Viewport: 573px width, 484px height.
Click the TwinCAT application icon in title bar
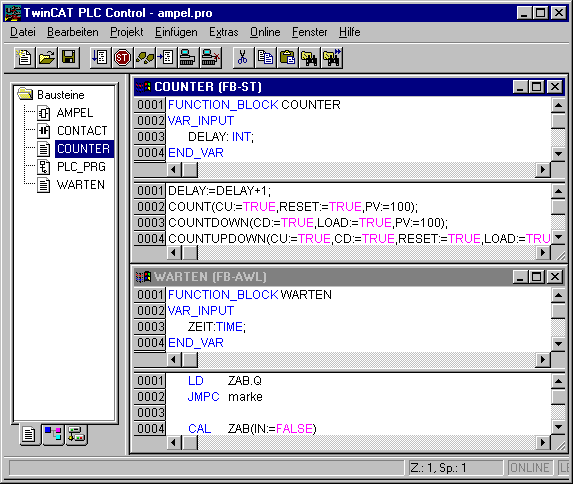[12, 13]
